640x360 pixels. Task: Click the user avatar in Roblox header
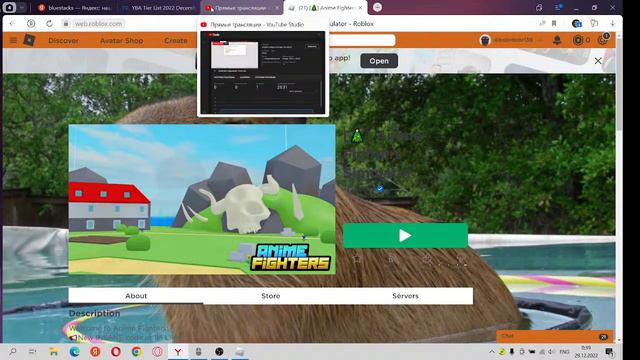pos(485,40)
